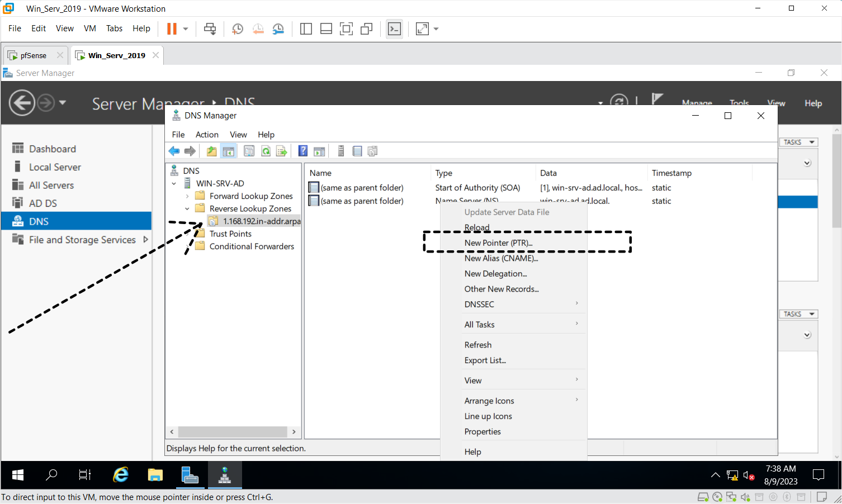
Task: Click the Windows Start button
Action: click(x=17, y=475)
